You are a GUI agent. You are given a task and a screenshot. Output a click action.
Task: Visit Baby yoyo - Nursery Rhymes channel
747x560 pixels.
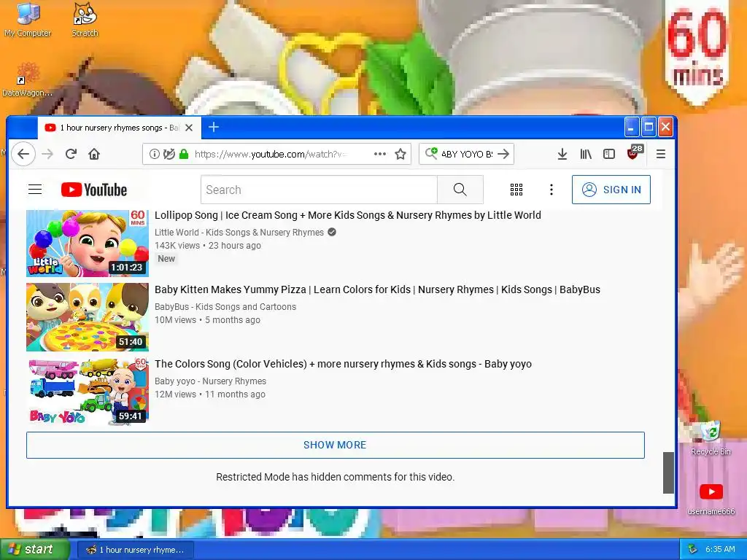(210, 381)
